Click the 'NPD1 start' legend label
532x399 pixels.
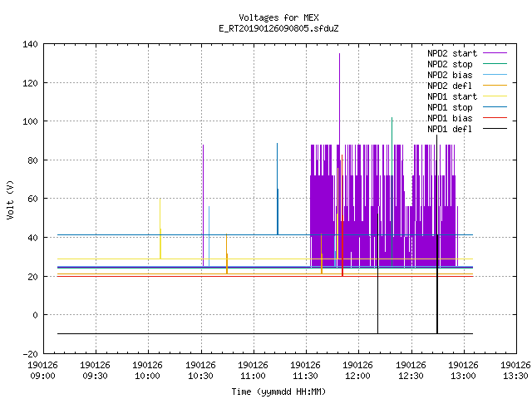(452, 96)
